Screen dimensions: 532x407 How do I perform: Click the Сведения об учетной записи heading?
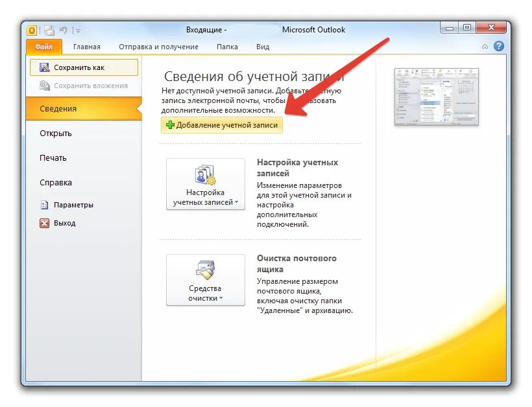(254, 76)
